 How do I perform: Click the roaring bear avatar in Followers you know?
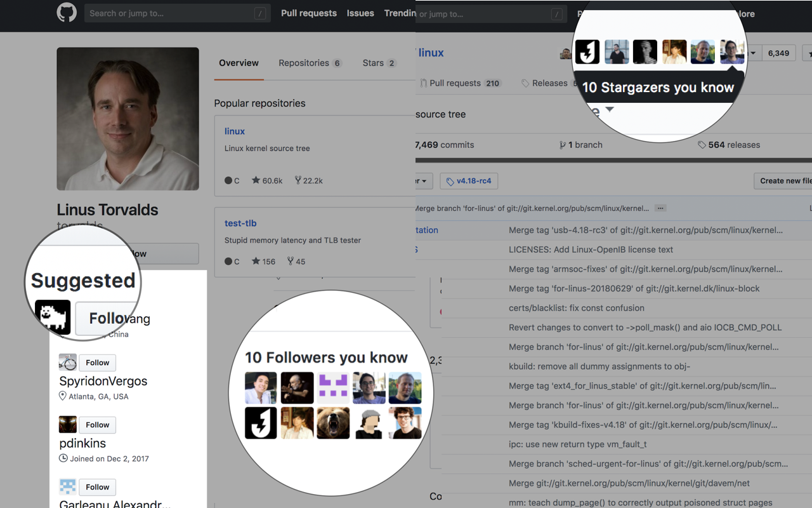[333, 423]
